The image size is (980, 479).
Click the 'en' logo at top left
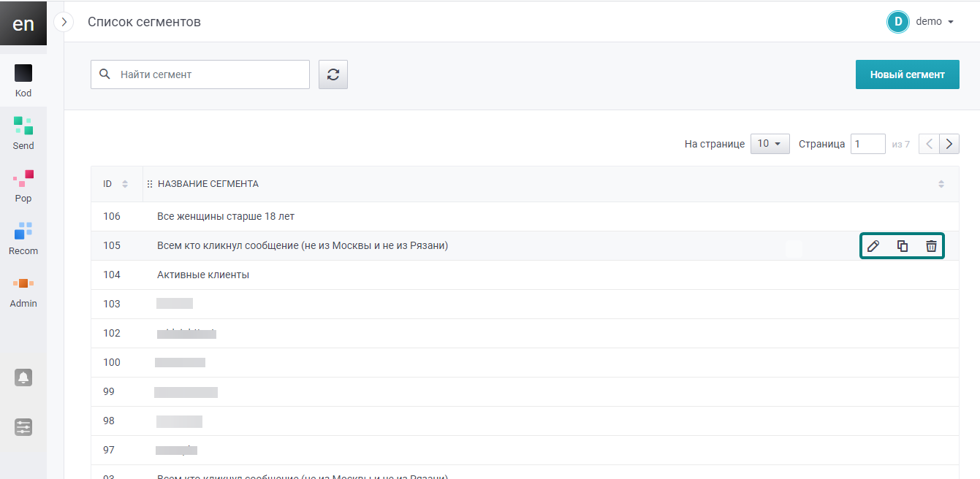tap(23, 23)
